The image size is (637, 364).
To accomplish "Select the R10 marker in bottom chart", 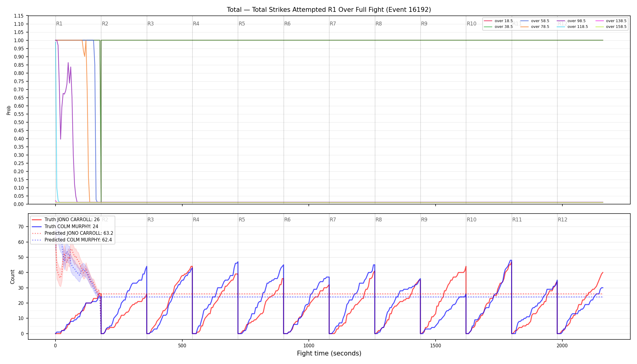I will (x=471, y=220).
